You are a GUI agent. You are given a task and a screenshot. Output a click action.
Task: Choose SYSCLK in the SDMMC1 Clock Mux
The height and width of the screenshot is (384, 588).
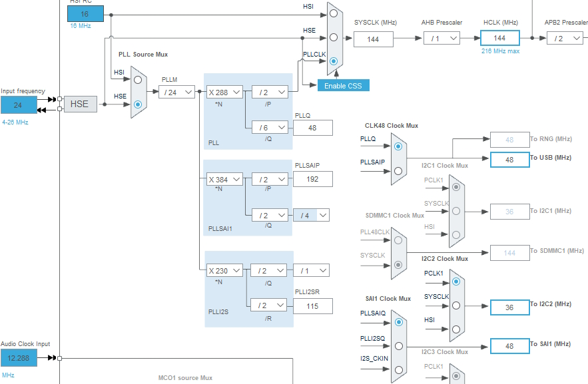tap(398, 265)
